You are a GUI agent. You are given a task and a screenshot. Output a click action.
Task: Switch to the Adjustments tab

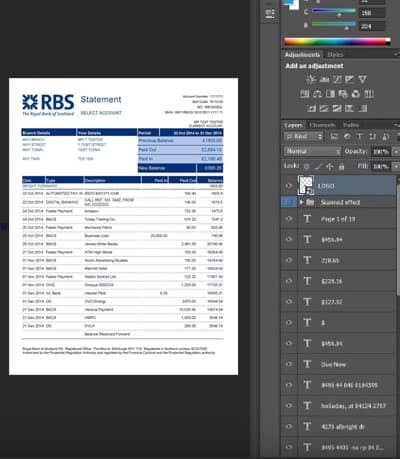[x=302, y=54]
